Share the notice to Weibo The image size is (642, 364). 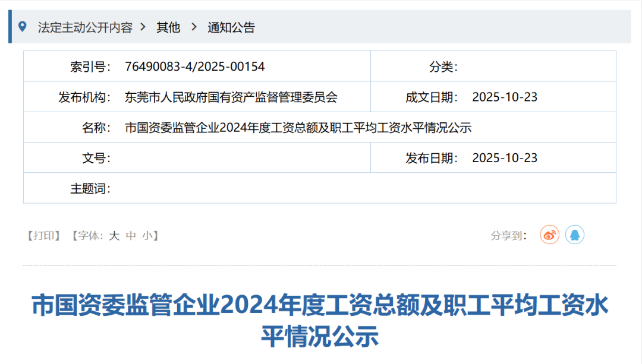[x=550, y=235]
